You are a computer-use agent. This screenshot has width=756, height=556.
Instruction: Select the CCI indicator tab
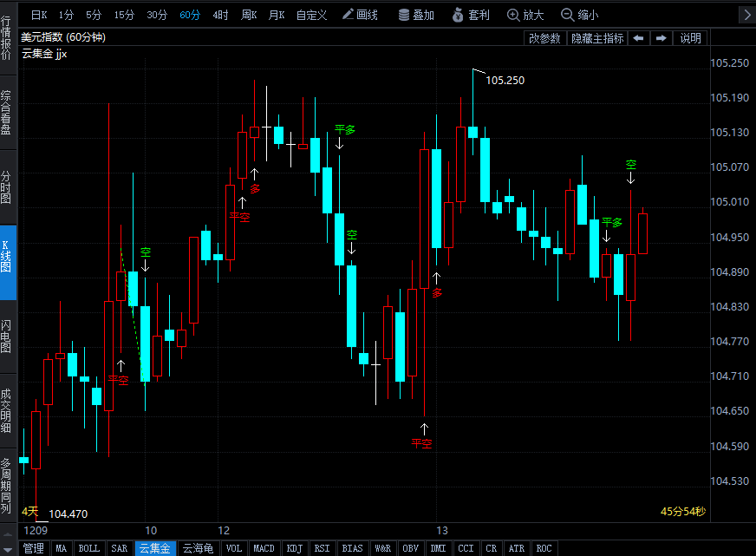[466, 548]
